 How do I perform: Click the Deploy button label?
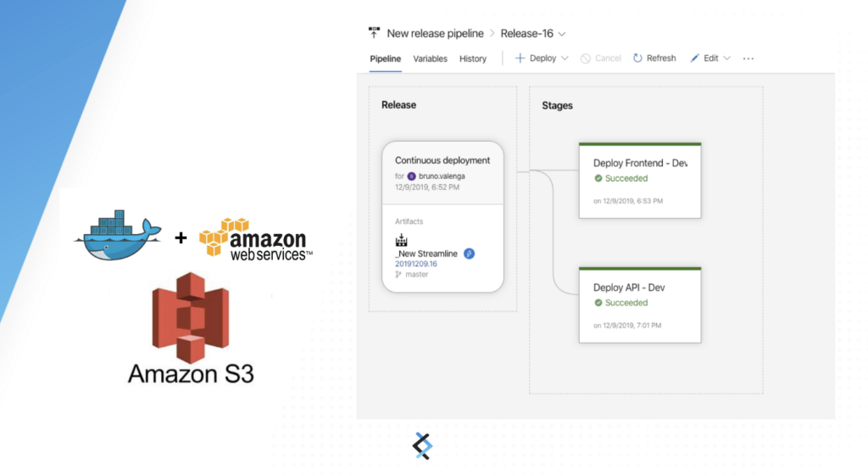pos(542,59)
